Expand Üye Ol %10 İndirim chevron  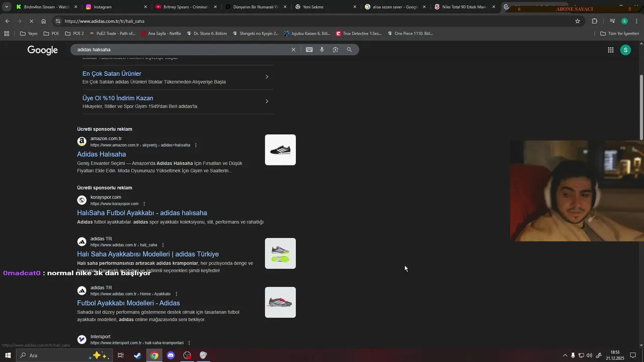(x=267, y=102)
